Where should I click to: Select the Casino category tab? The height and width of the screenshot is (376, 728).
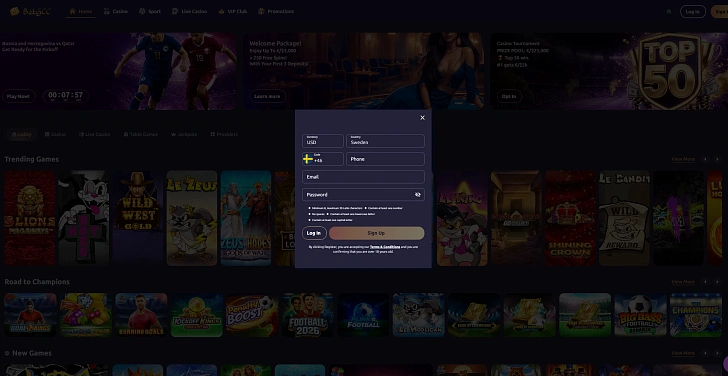coord(55,135)
